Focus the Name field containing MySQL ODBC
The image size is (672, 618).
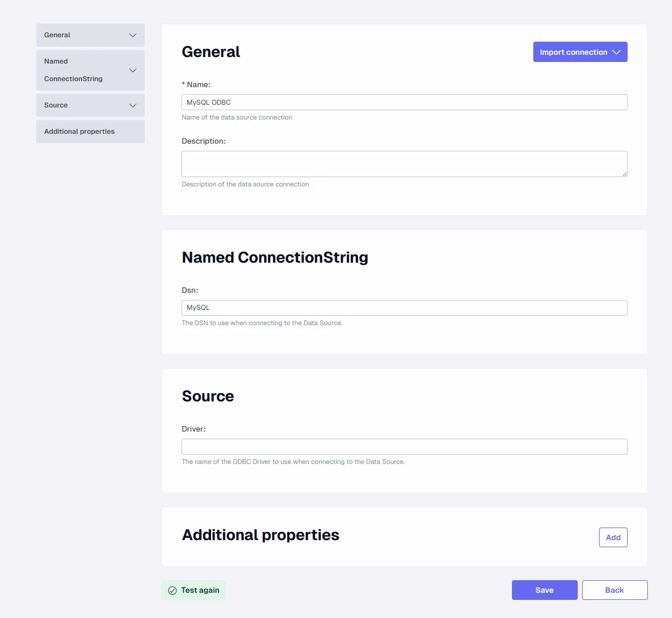click(404, 103)
